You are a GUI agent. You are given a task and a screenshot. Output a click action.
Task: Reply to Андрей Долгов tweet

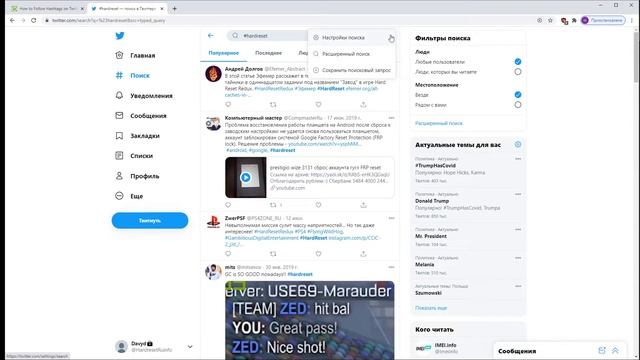pos(228,104)
